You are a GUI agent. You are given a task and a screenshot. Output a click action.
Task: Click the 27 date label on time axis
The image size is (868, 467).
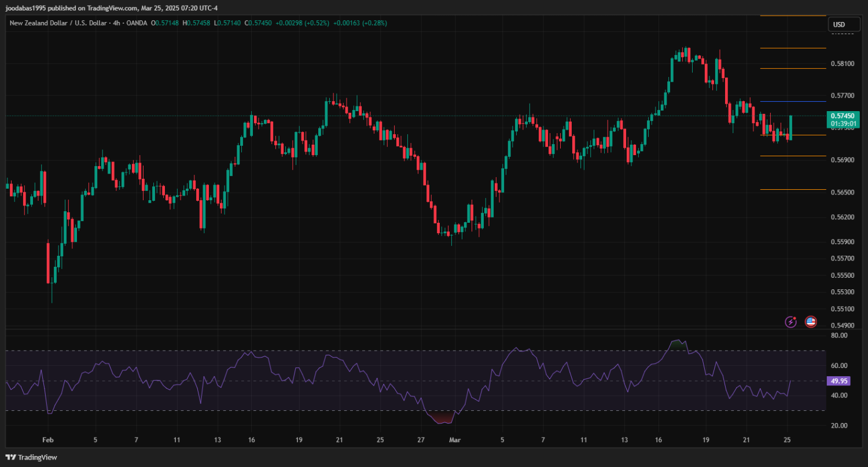[421, 440]
